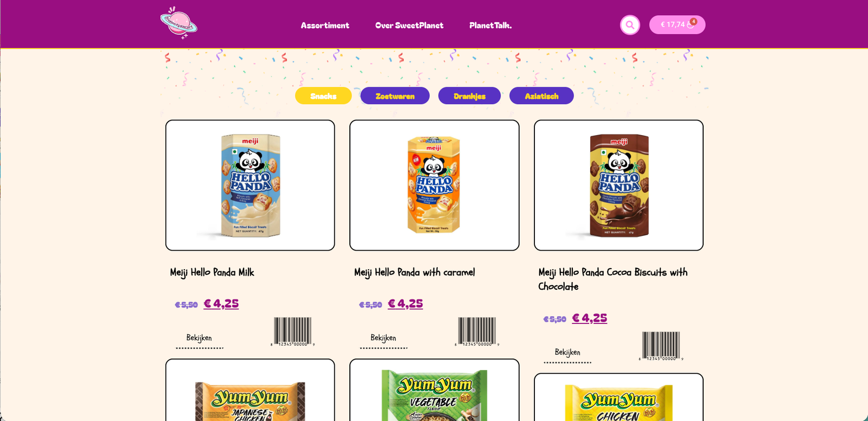Open YumYum Vegetable noodle product image
868x421 pixels.
(434, 390)
